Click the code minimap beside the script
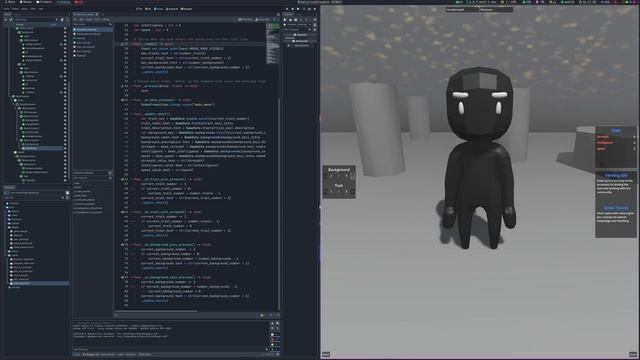 pyautogui.click(x=273, y=43)
